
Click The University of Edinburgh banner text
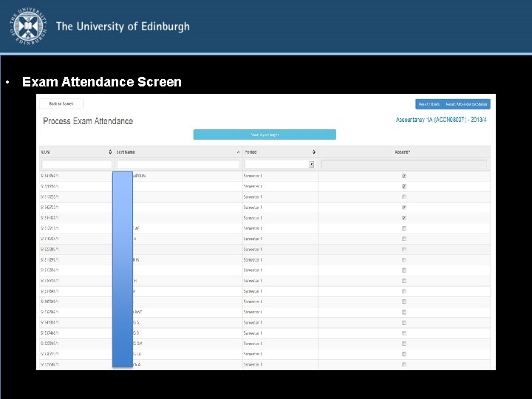coord(123,27)
